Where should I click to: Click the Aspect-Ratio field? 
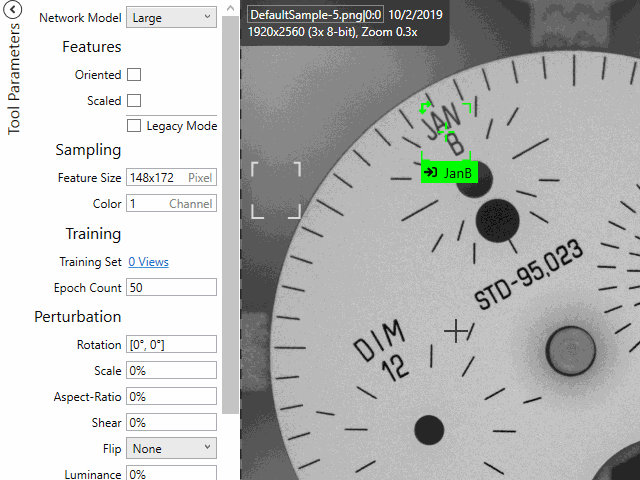click(x=171, y=397)
